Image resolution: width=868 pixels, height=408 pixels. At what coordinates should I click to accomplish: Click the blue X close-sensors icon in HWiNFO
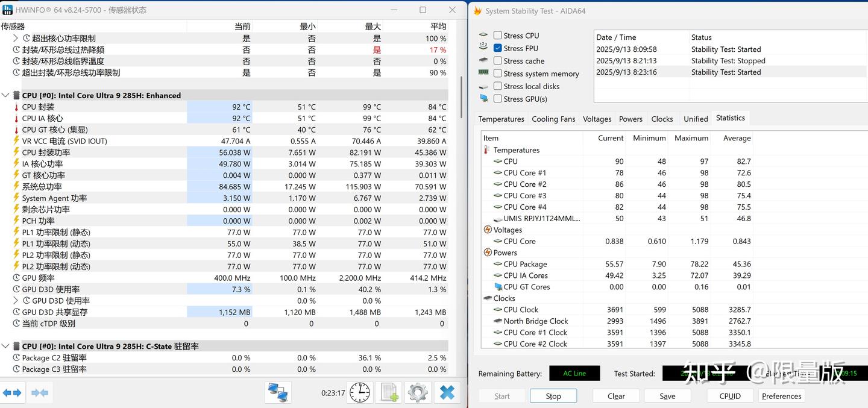pyautogui.click(x=447, y=392)
